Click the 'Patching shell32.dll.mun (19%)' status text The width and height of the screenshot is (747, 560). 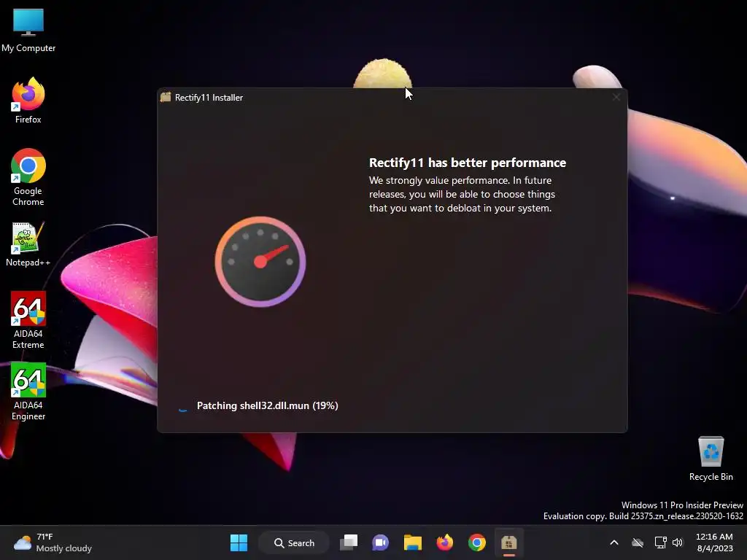pyautogui.click(x=267, y=405)
